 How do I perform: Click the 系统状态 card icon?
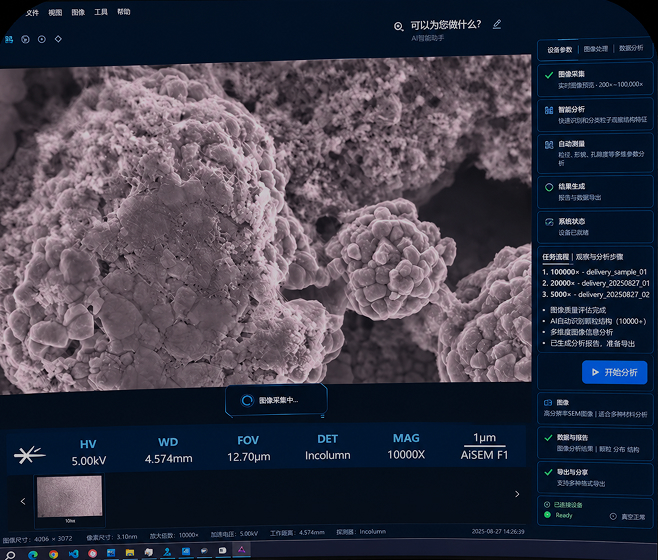coord(548,222)
